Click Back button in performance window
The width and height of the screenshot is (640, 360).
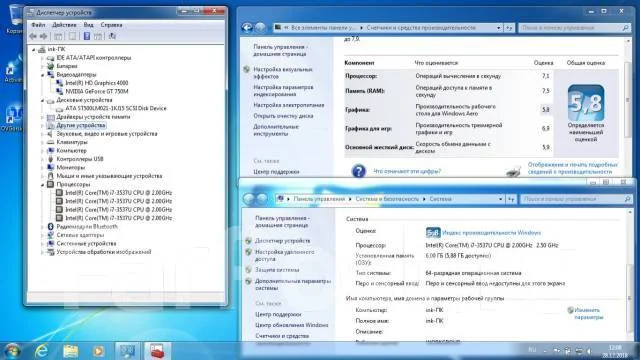pos(247,27)
